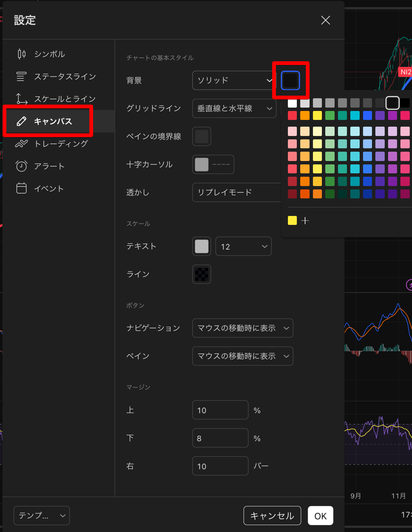
Task: Open the ナビゲーション visibility dropdown
Action: (x=242, y=328)
